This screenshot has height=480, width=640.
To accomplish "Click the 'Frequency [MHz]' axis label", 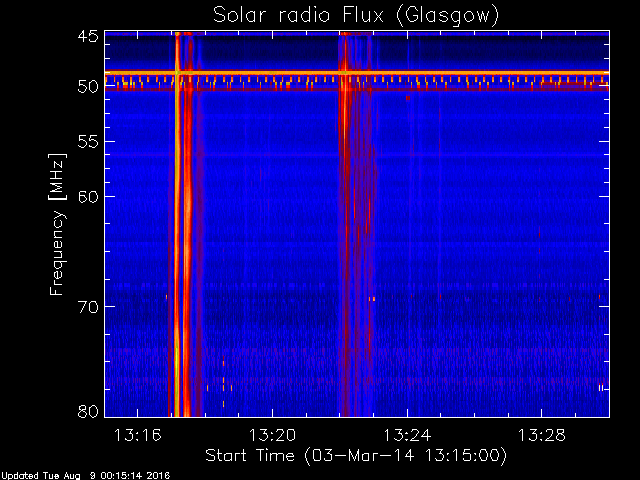I will (57, 224).
